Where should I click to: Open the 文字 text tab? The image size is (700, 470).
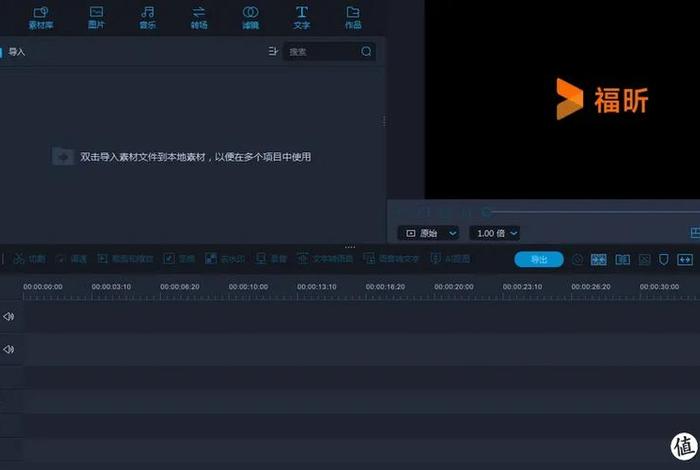pos(302,18)
